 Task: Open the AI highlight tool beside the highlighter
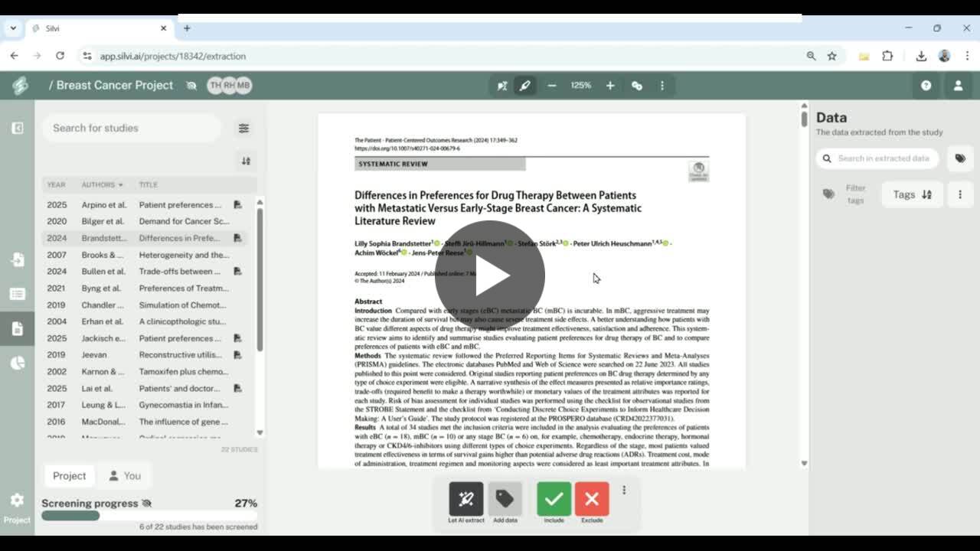[501, 85]
